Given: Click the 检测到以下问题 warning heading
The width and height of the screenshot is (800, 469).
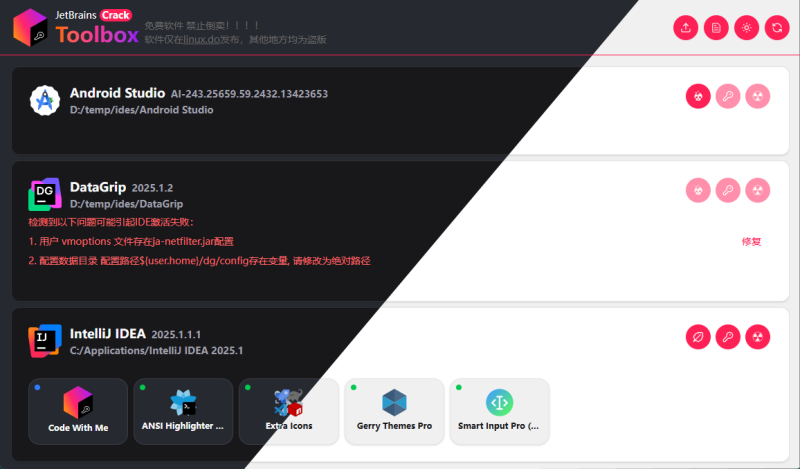Looking at the screenshot, I should [111, 222].
